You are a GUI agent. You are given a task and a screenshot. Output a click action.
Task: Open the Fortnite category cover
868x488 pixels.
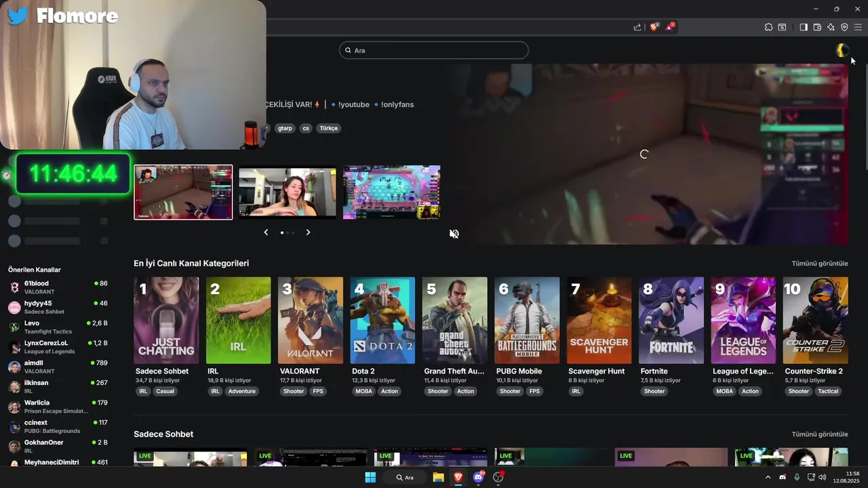tap(671, 320)
